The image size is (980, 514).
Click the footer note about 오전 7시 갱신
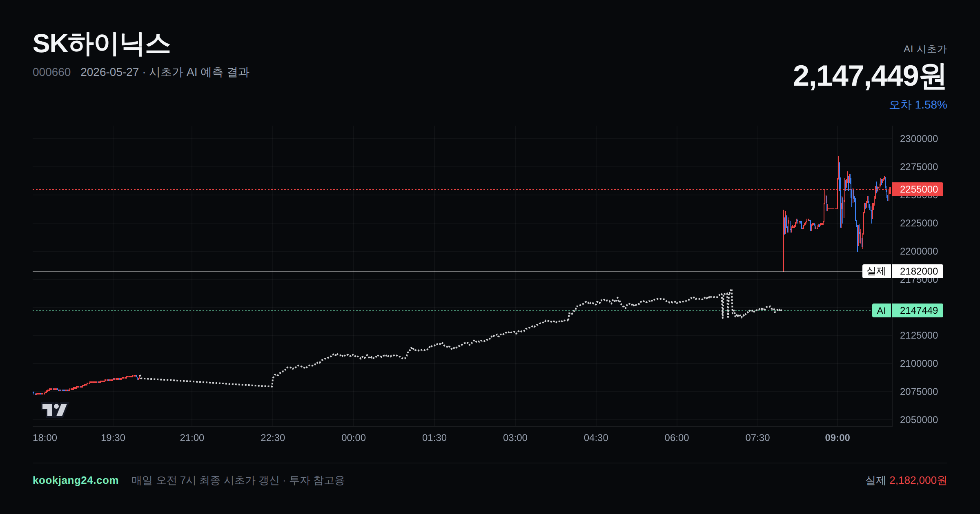[x=238, y=480]
